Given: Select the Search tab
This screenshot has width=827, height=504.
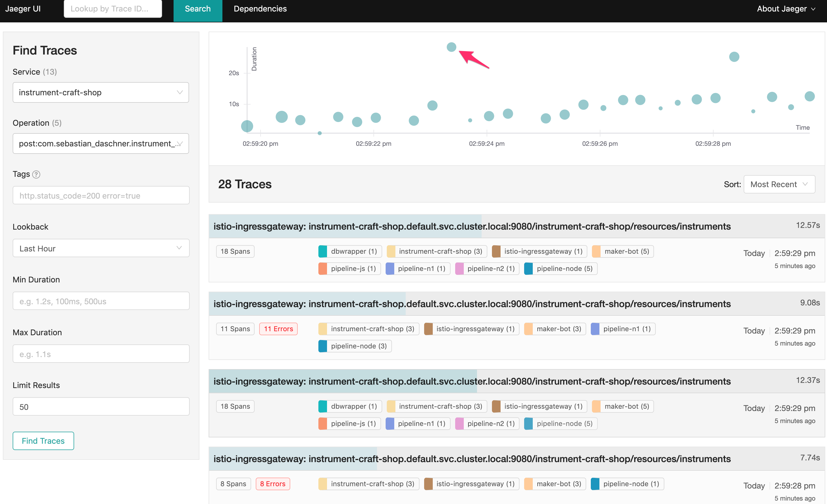Looking at the screenshot, I should coord(198,9).
